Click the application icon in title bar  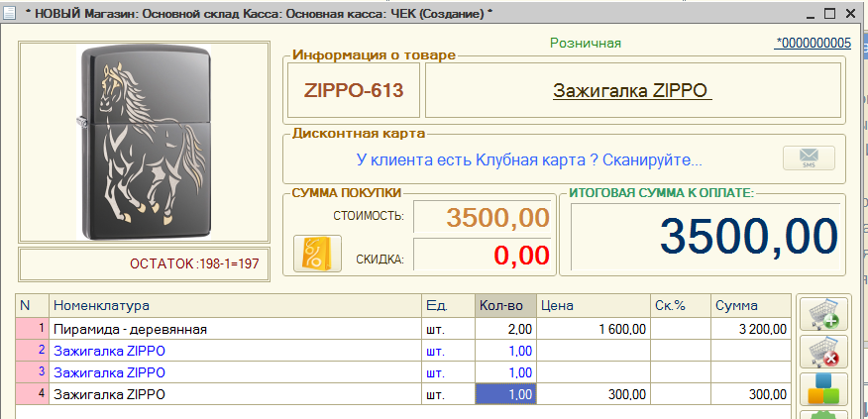pyautogui.click(x=9, y=15)
